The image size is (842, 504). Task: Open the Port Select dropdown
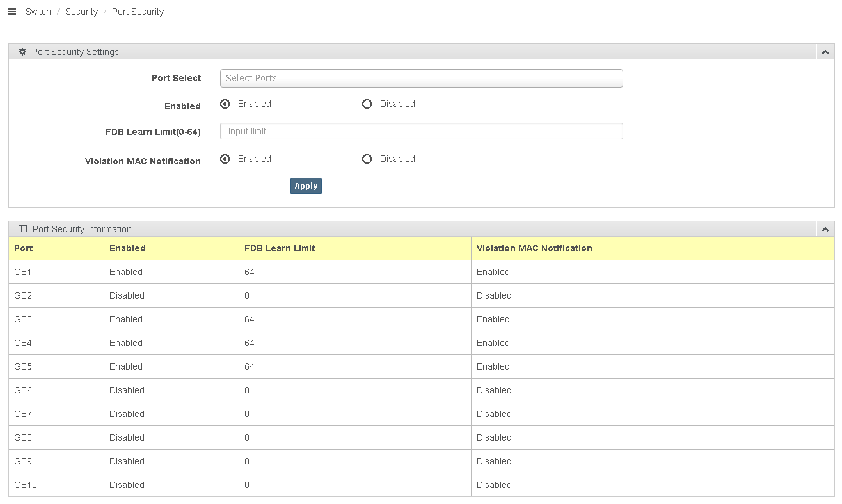pyautogui.click(x=421, y=78)
